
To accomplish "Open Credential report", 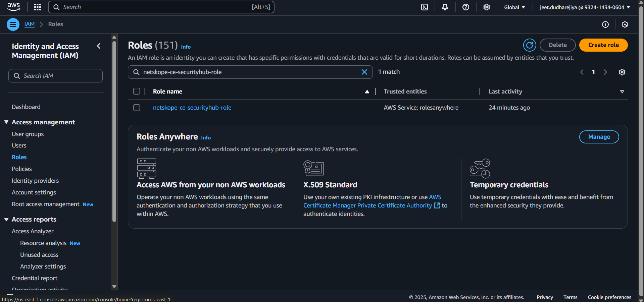I will tap(35, 278).
